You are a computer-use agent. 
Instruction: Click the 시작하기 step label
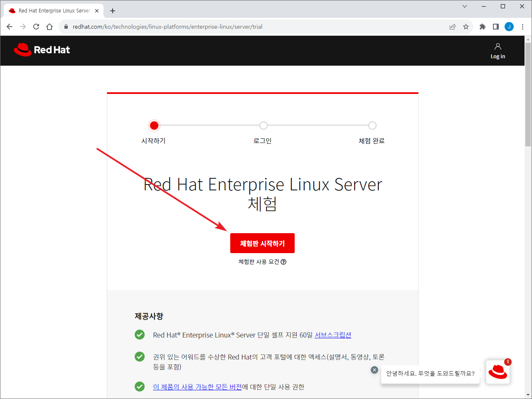153,141
